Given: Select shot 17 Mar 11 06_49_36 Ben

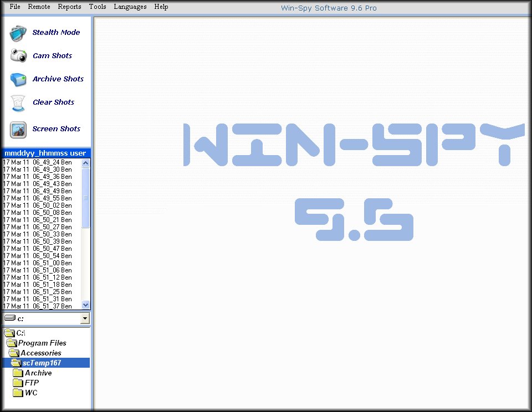Looking at the screenshot, I should click(42, 177).
